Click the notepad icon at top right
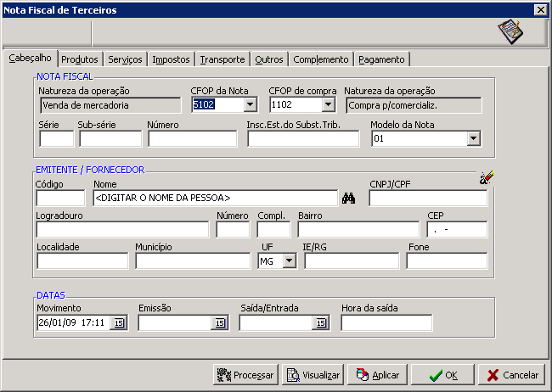The height and width of the screenshot is (392, 552). [x=510, y=31]
